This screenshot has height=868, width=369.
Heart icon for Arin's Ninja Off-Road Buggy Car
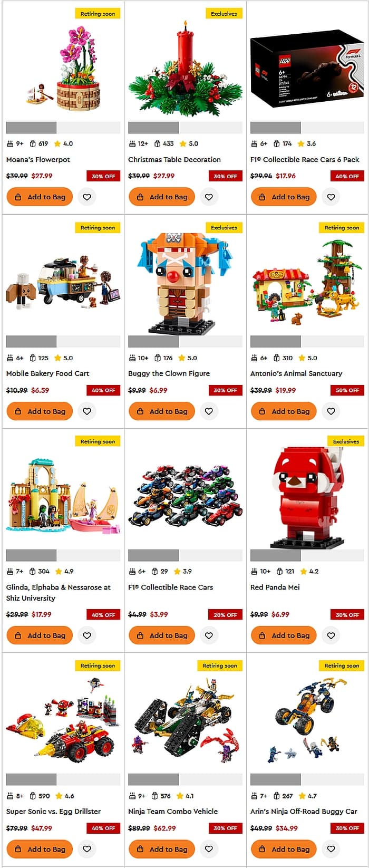coord(331,849)
